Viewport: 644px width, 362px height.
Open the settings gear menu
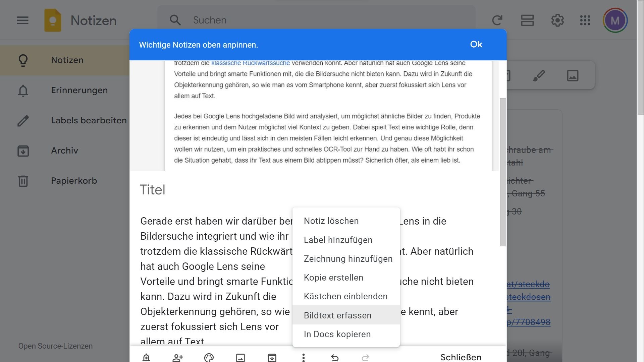[x=557, y=20]
